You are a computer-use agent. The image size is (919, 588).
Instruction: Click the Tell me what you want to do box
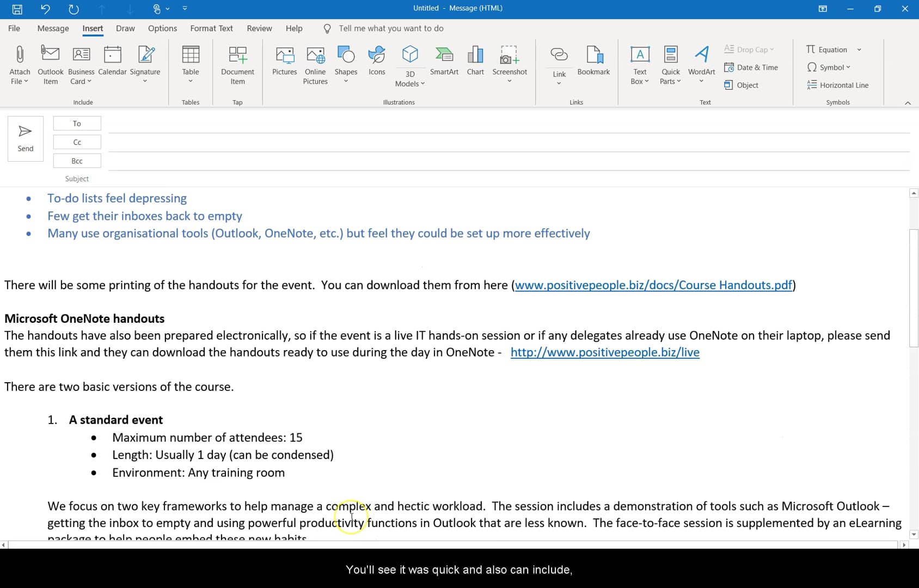[x=391, y=28]
